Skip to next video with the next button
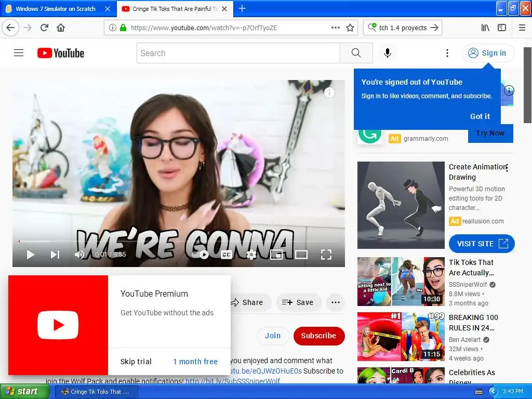This screenshot has height=399, width=532. click(x=55, y=255)
